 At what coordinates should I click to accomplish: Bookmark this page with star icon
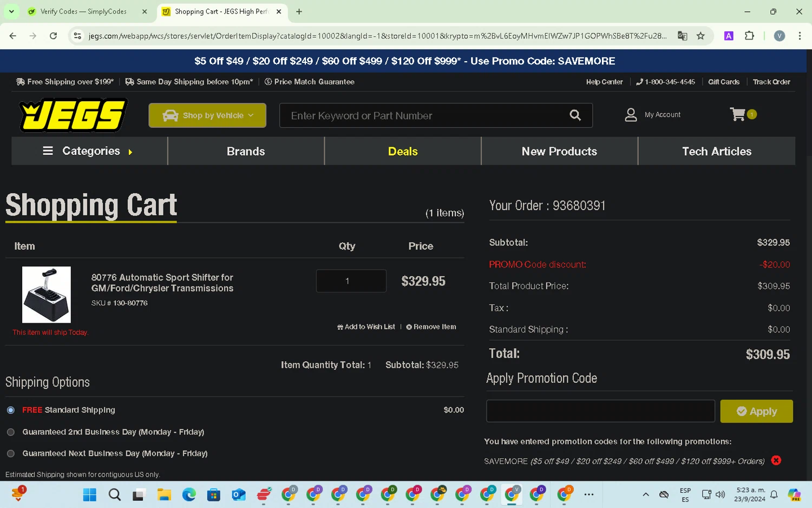click(700, 36)
